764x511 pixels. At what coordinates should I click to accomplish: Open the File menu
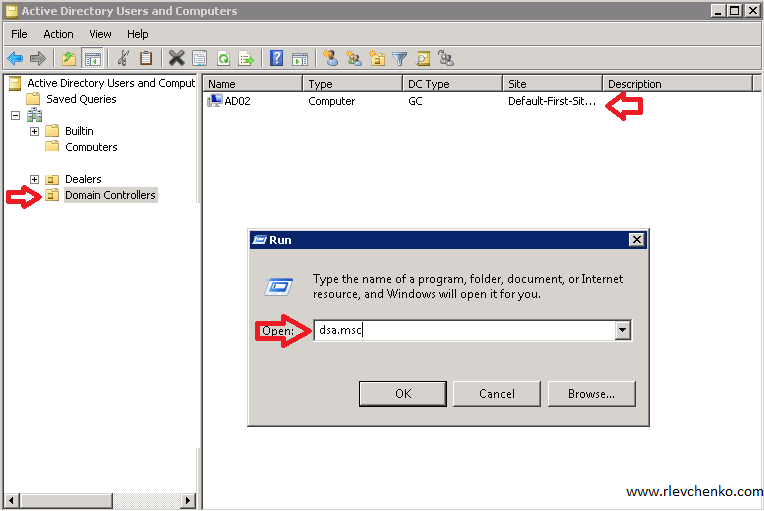(19, 34)
